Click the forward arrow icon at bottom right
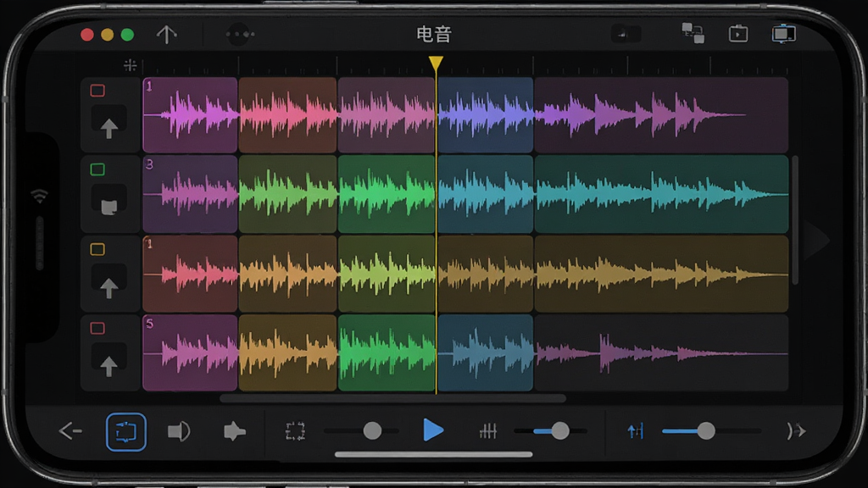 796,430
